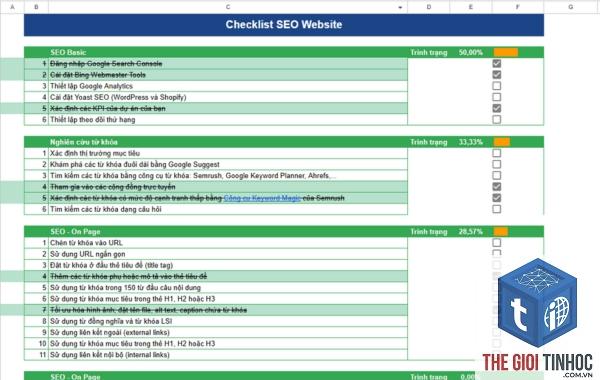Viewport: 600px width, 380px height.
Task: Select column G header
Action: tap(571, 7)
